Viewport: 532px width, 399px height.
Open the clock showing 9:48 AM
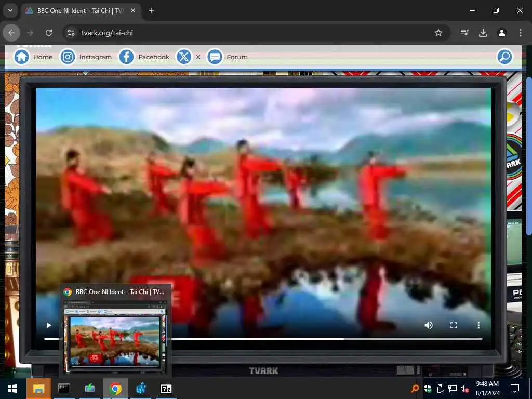coord(487,389)
